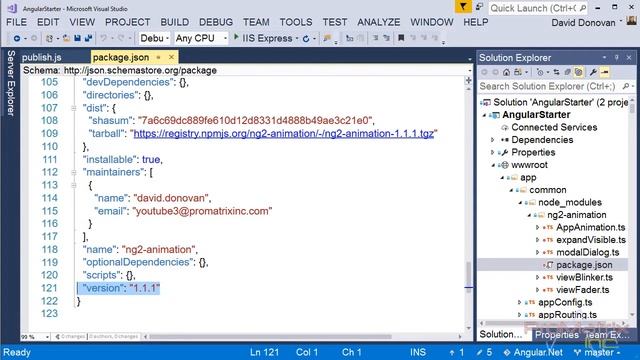
Task: Open the New Project toolbar icon
Action: click(49, 38)
